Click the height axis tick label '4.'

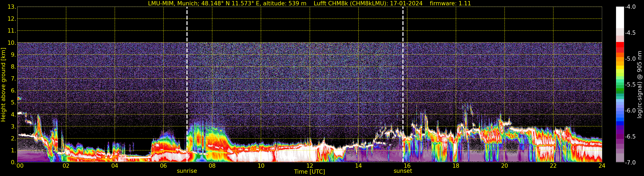point(13,115)
